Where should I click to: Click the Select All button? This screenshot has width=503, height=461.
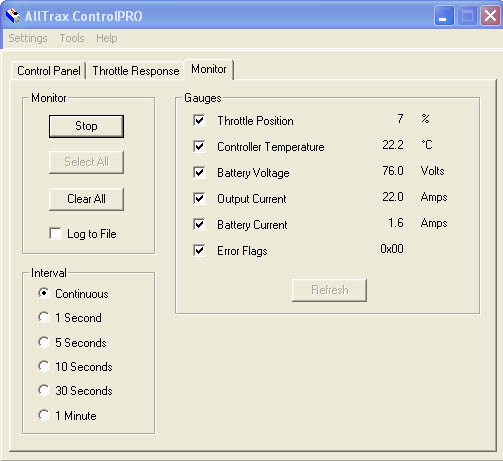pyautogui.click(x=86, y=162)
